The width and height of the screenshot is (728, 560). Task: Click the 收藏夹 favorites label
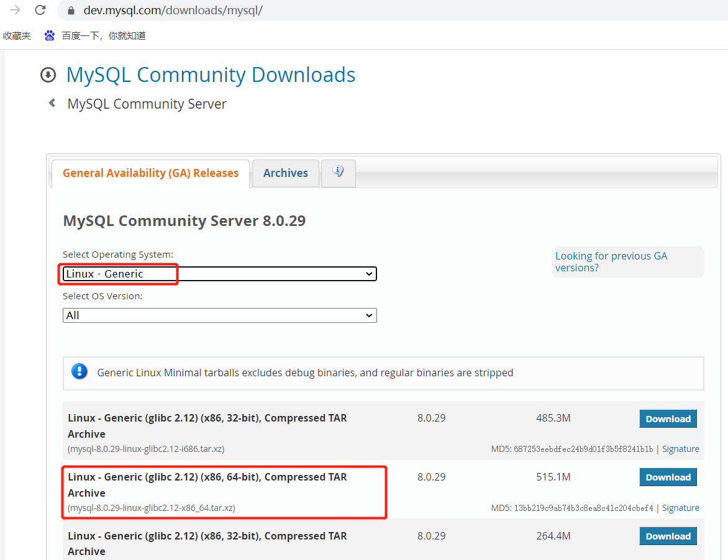click(x=17, y=36)
